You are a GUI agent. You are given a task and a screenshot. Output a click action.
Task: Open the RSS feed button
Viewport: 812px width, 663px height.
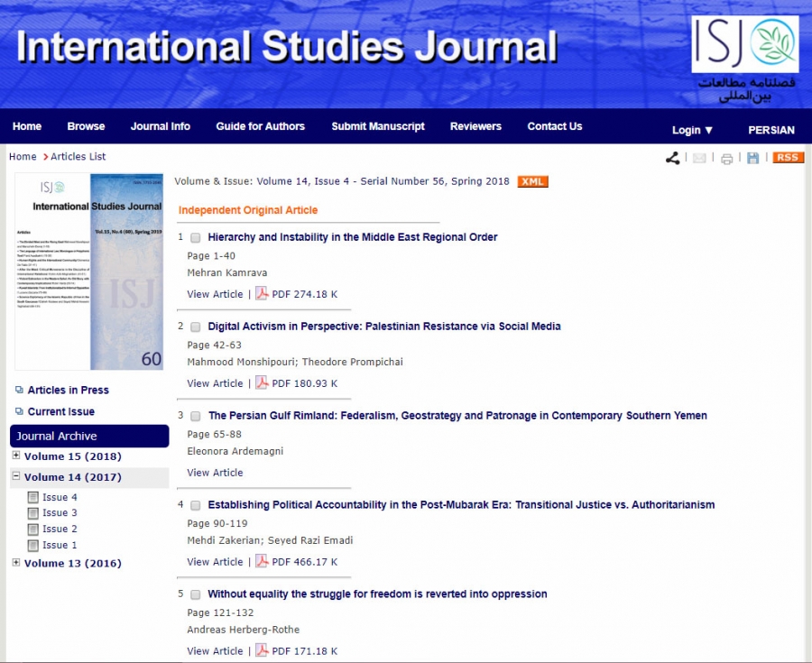tap(788, 157)
